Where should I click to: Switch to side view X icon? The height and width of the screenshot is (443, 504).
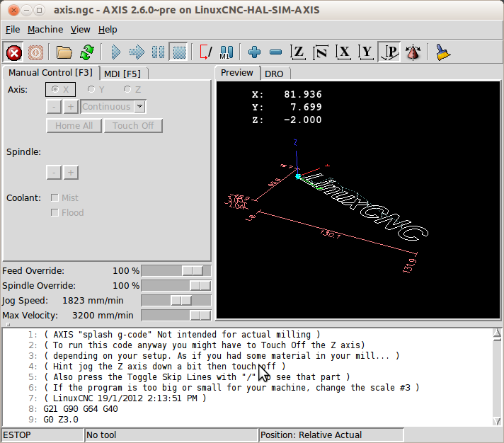point(343,52)
